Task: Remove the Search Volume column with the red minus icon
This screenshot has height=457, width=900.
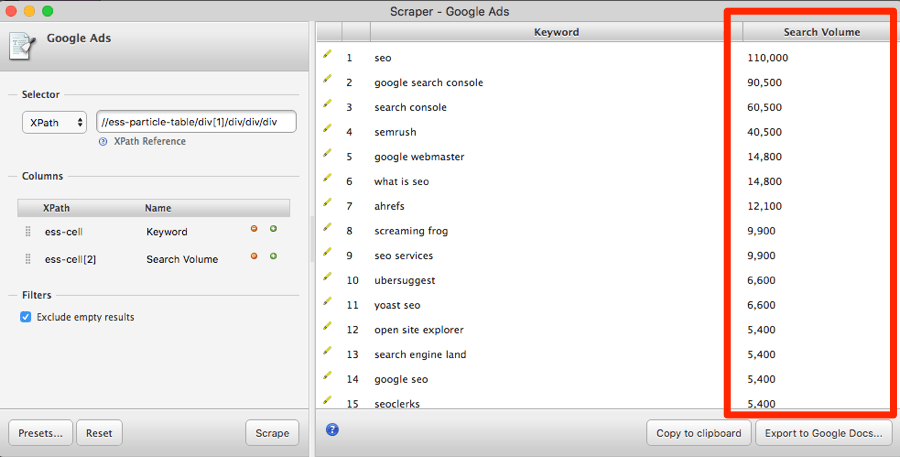Action: click(254, 256)
